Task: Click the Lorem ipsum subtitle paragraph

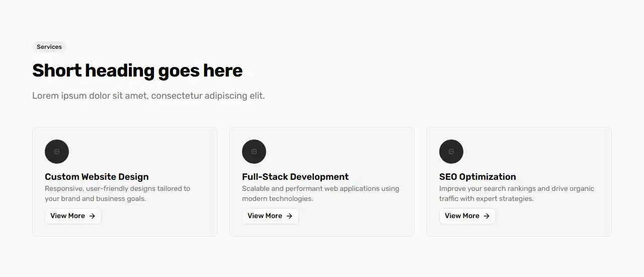Action: coord(148,96)
